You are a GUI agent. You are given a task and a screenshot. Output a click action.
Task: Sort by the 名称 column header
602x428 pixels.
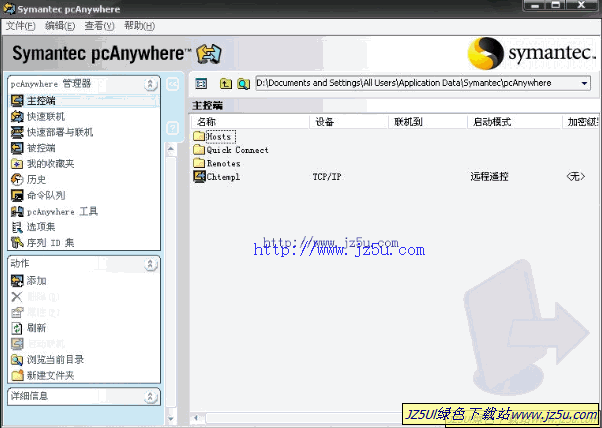coord(250,122)
